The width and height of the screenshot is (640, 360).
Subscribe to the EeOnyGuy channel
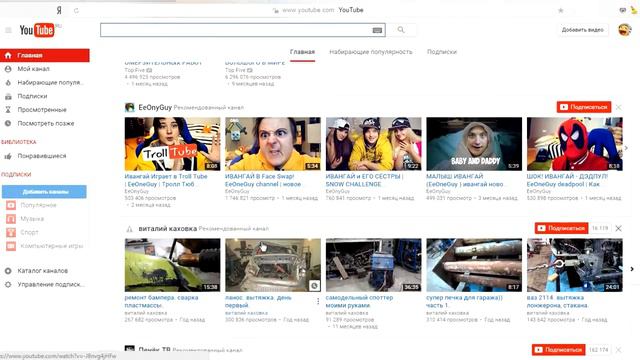[x=584, y=107]
